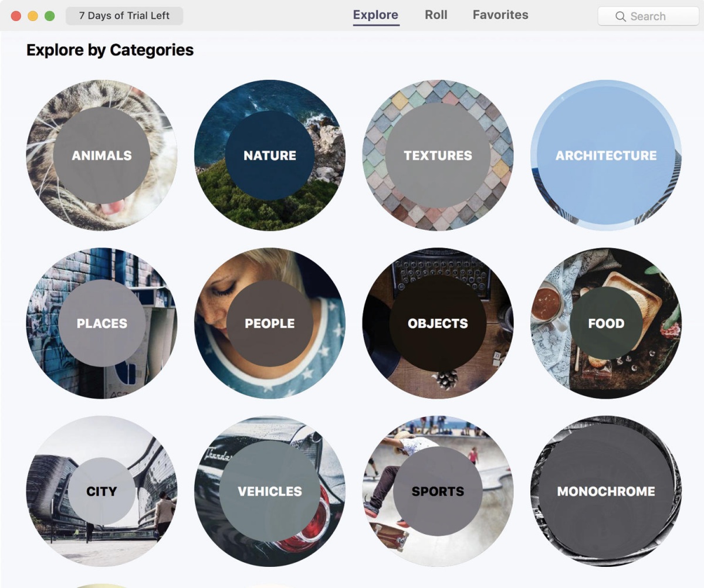
Task: Click the Search input field
Action: [648, 16]
